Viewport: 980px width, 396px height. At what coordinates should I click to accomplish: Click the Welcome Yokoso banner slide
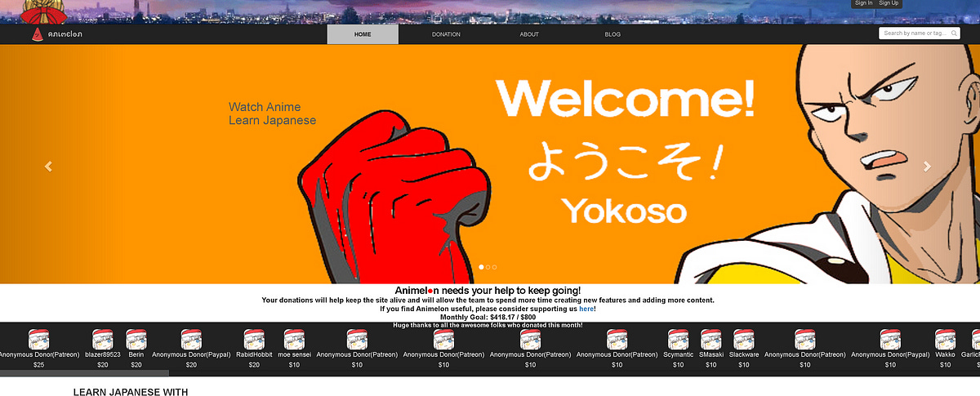click(x=490, y=164)
